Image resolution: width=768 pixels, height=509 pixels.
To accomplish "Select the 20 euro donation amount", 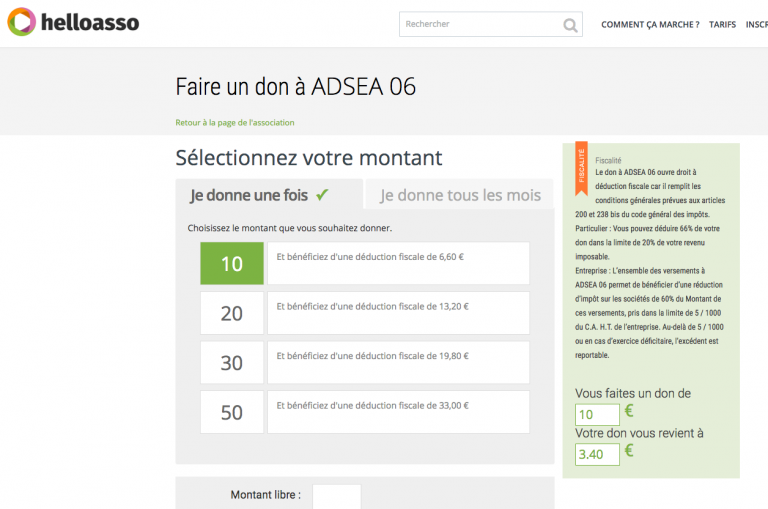I will (232, 313).
